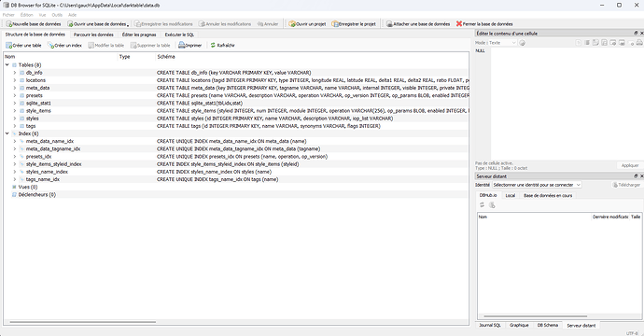Expand the style_items table
Viewport: 644px width, 336px height.
[x=15, y=110]
